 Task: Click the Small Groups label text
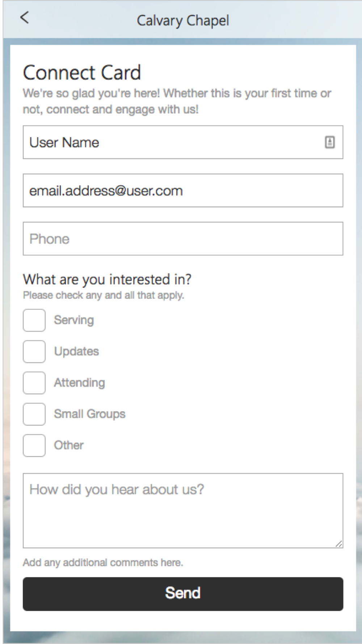[x=90, y=414]
